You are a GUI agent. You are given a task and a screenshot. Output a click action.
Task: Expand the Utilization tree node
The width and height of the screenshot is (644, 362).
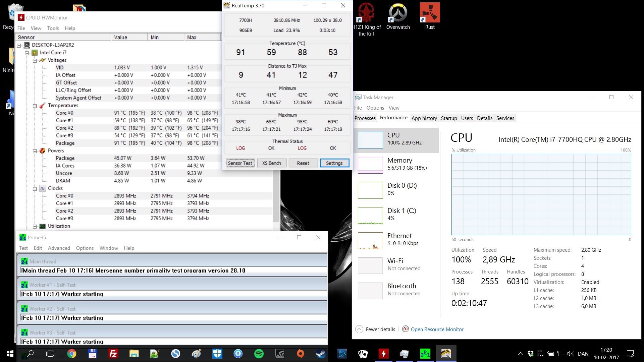(x=35, y=226)
